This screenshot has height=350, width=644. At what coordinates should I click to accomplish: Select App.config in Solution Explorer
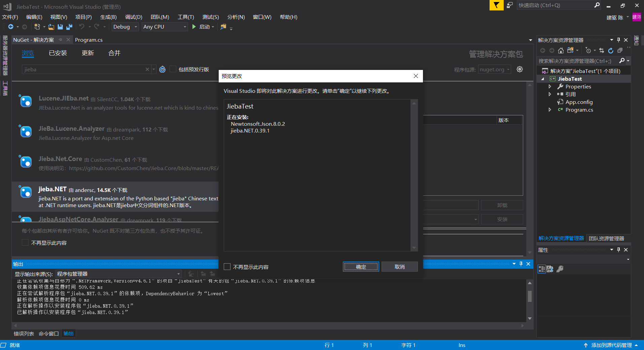pyautogui.click(x=579, y=102)
